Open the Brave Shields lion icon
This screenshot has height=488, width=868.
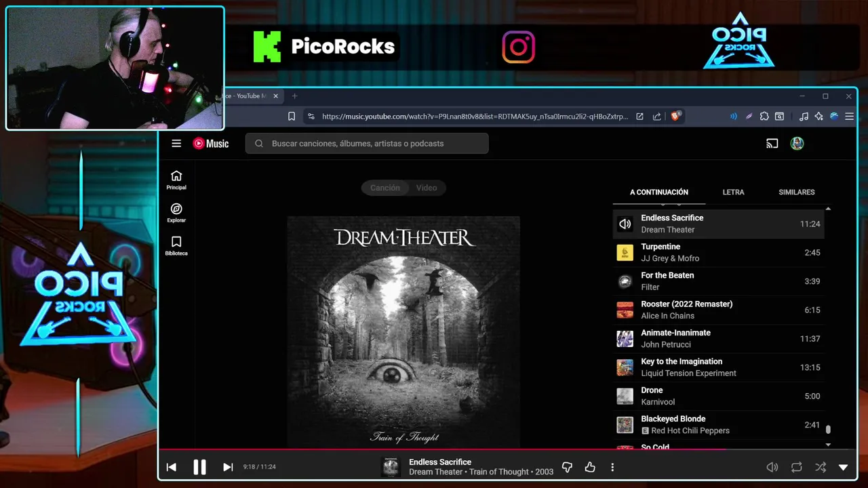675,116
